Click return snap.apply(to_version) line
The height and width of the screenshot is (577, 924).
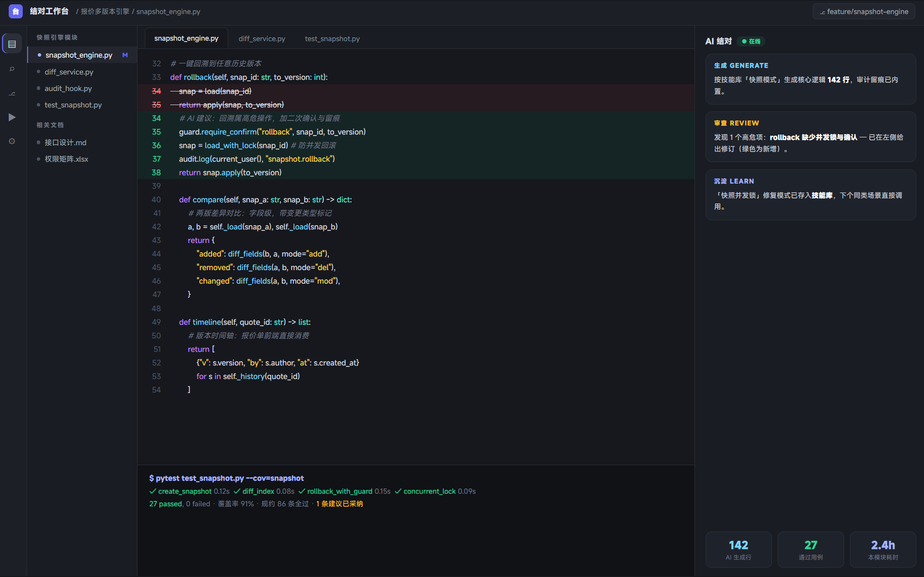[416, 172]
